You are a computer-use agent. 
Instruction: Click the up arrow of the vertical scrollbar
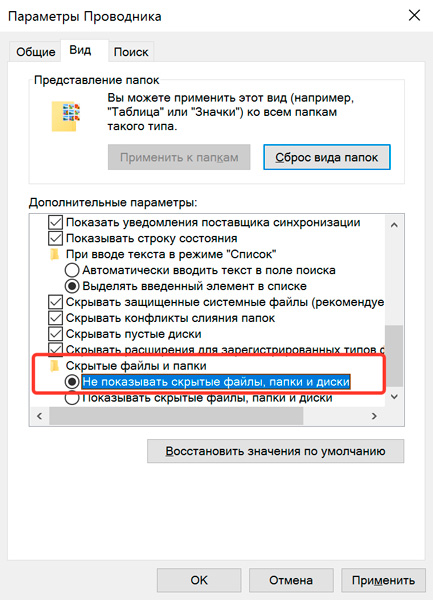point(394,225)
